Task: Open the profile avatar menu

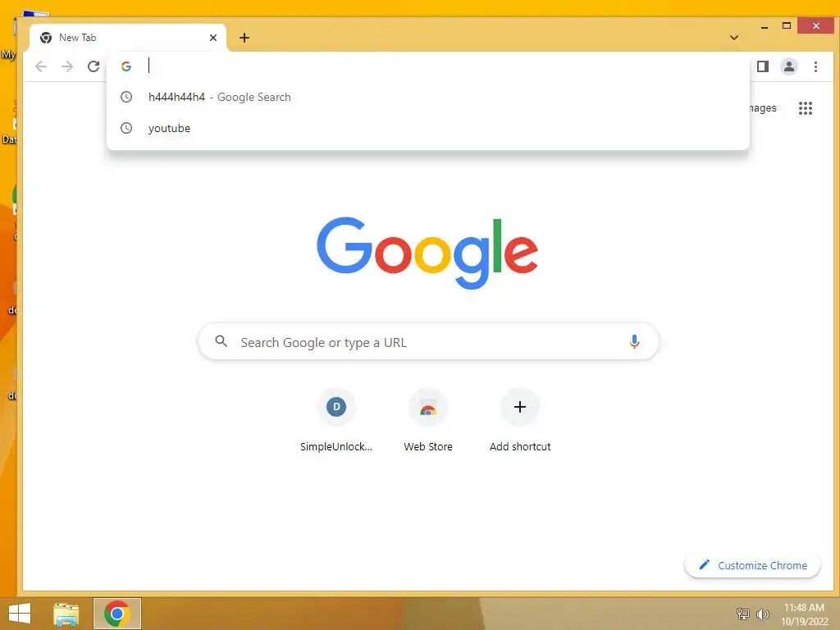Action: (788, 66)
